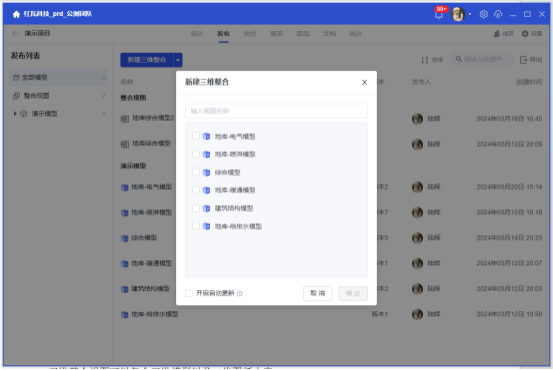
Task: Switch to the 发布 tab
Action: point(223,34)
